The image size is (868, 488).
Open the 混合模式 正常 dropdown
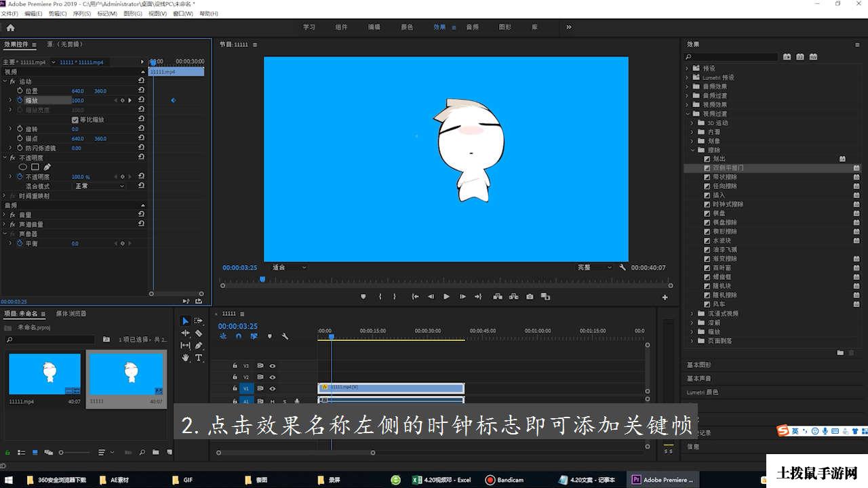point(100,186)
